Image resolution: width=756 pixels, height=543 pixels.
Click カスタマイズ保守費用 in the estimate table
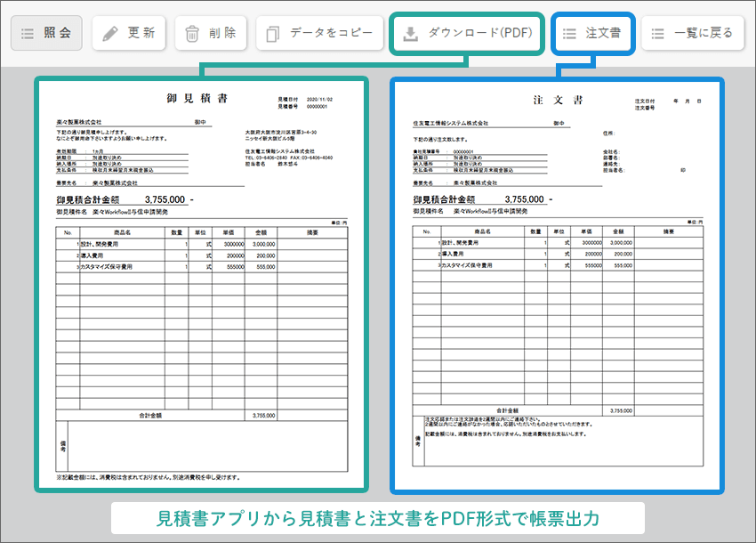point(106,266)
